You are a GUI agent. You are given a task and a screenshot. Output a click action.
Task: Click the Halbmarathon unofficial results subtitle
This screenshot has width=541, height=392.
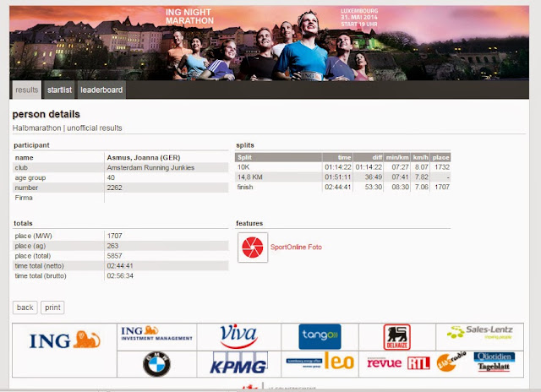tap(68, 128)
